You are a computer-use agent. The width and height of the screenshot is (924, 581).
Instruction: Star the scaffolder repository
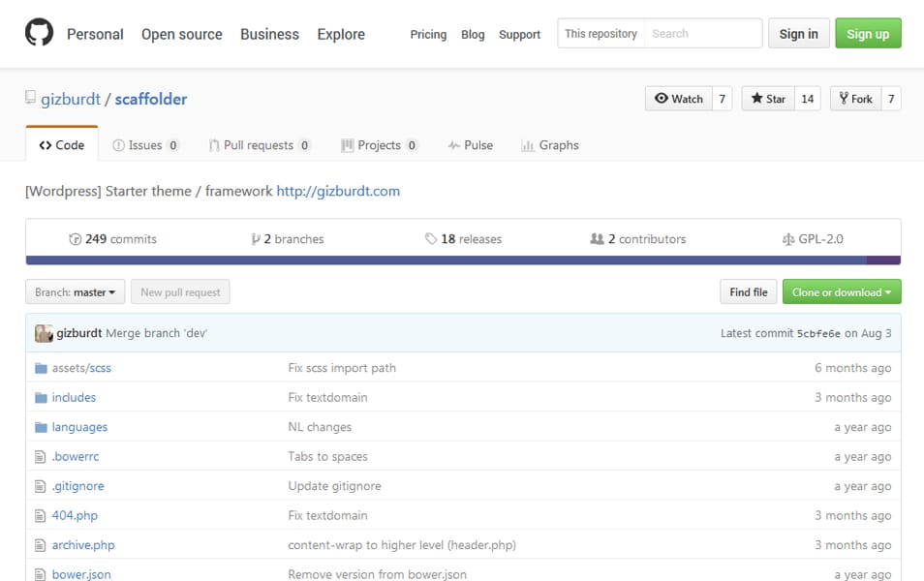point(768,99)
